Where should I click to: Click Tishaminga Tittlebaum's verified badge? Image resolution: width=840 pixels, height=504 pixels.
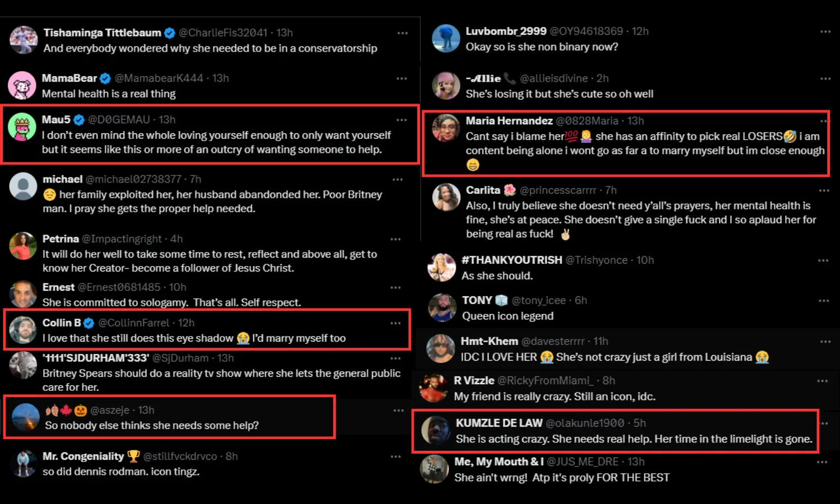point(170,33)
